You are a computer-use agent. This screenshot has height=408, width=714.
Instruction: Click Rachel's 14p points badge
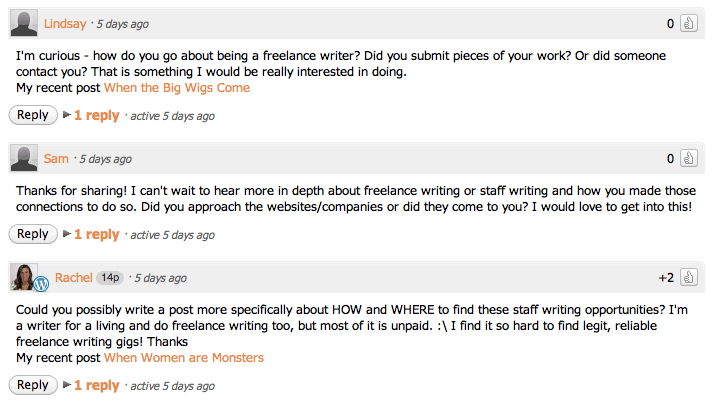pos(112,277)
